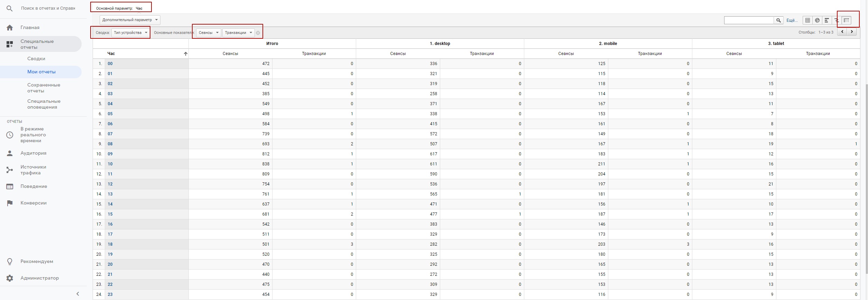Click the Сеансы header under Итого
The height and width of the screenshot is (300, 868).
230,54
